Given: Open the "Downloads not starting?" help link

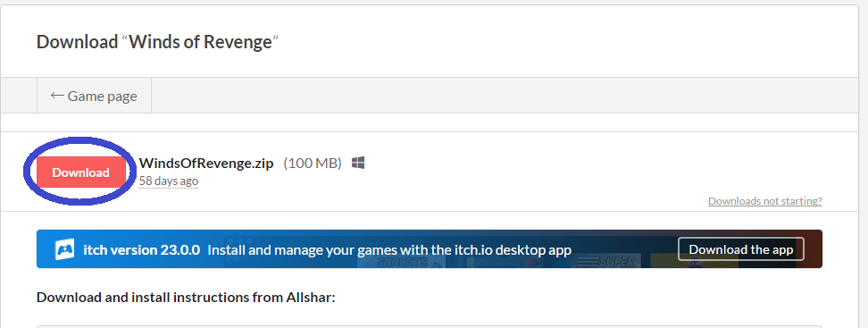Looking at the screenshot, I should 765,200.
